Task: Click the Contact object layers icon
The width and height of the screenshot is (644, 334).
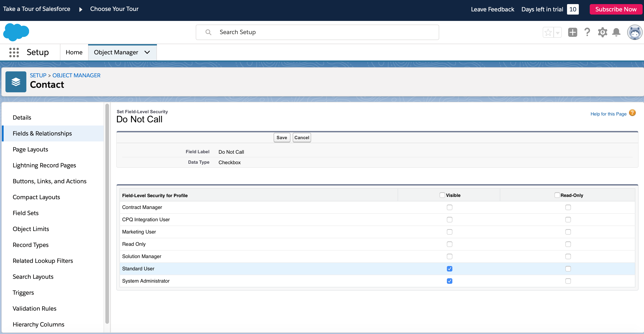Action: 16,82
